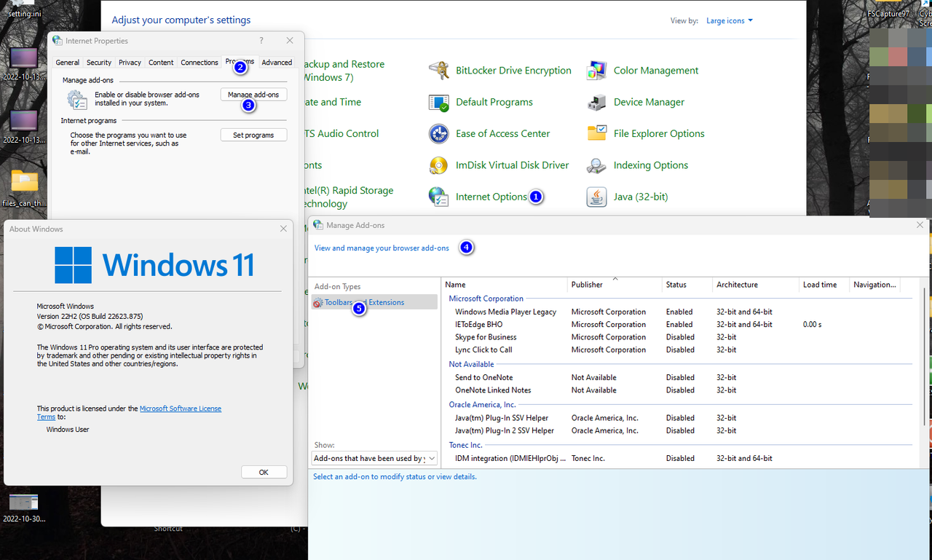The height and width of the screenshot is (560, 932).
Task: Open the Default Programs icon
Action: click(x=439, y=102)
